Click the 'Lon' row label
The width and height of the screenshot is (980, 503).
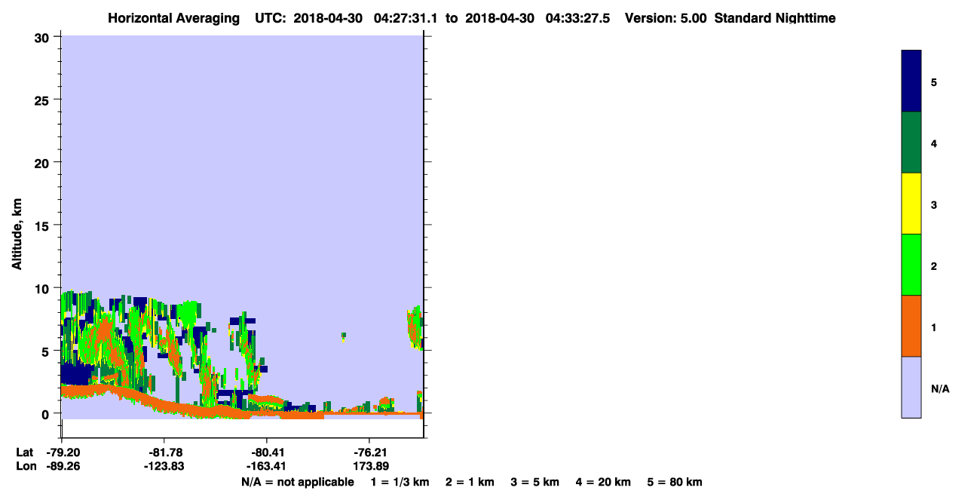coord(25,466)
